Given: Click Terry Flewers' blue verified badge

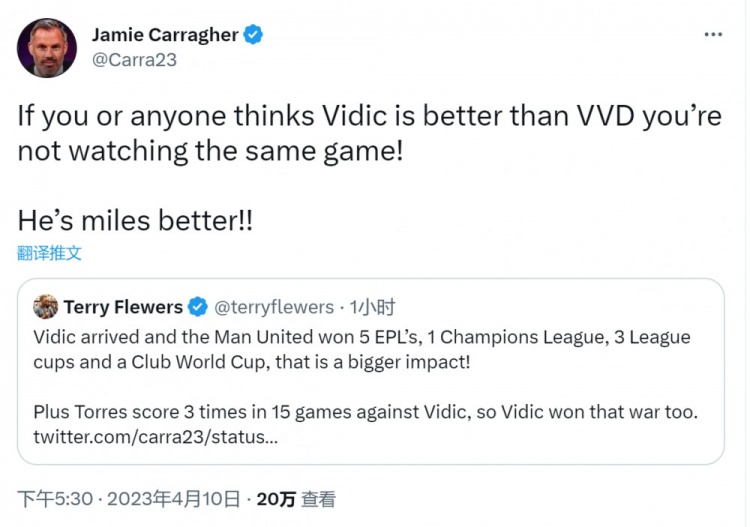Looking at the screenshot, I should pyautogui.click(x=198, y=307).
